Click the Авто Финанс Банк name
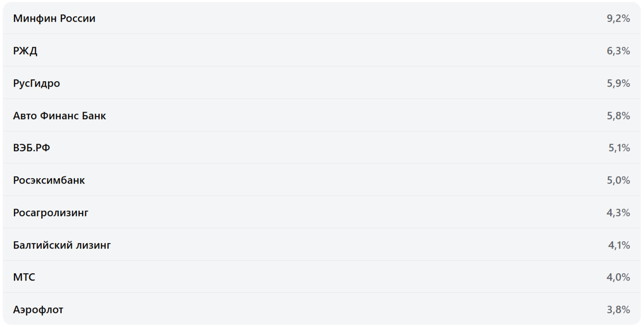Screen dimensions: 644x327 pos(59,116)
